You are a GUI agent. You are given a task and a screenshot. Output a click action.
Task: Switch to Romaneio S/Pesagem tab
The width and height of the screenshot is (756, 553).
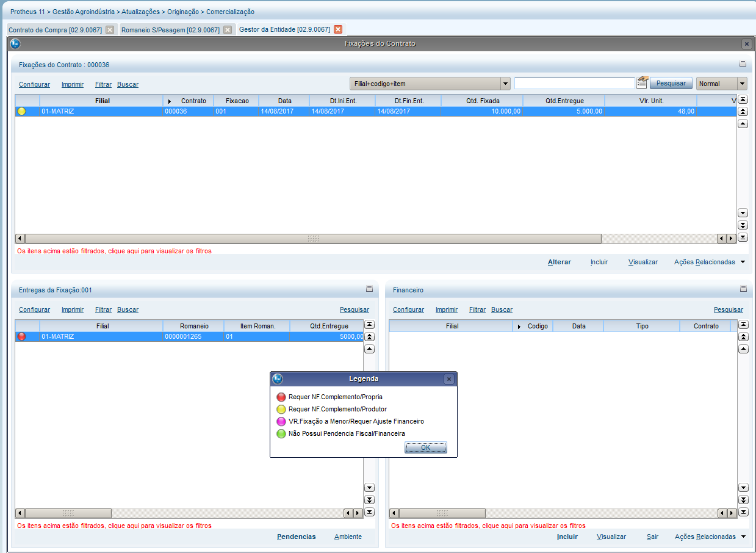(170, 29)
